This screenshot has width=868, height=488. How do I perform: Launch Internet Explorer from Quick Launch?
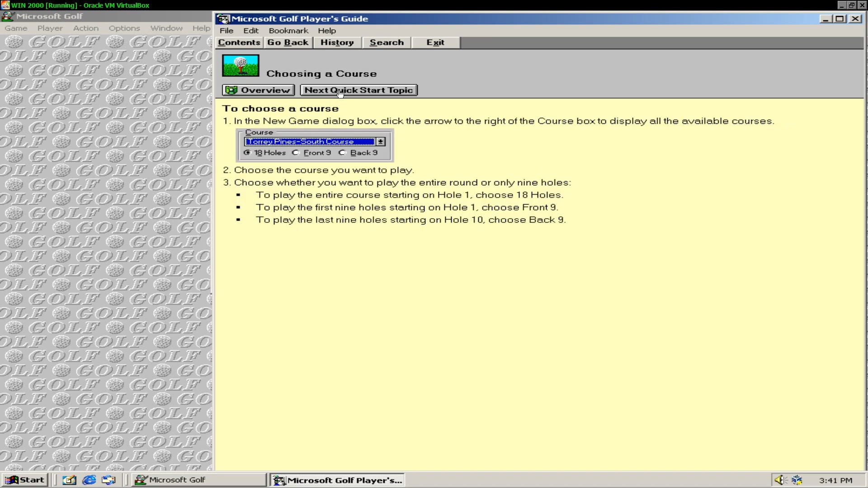coord(89,480)
